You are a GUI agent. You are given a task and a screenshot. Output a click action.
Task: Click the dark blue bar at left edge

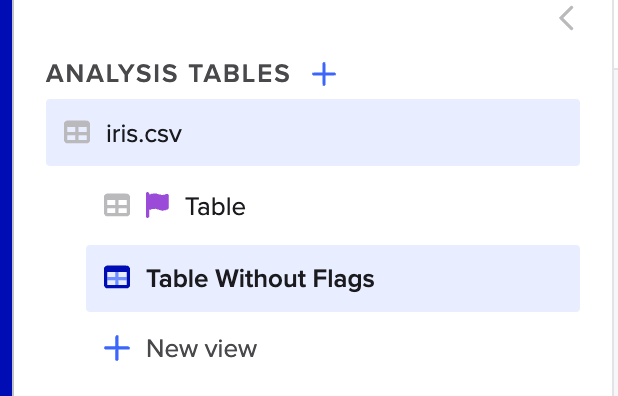pyautogui.click(x=6, y=198)
